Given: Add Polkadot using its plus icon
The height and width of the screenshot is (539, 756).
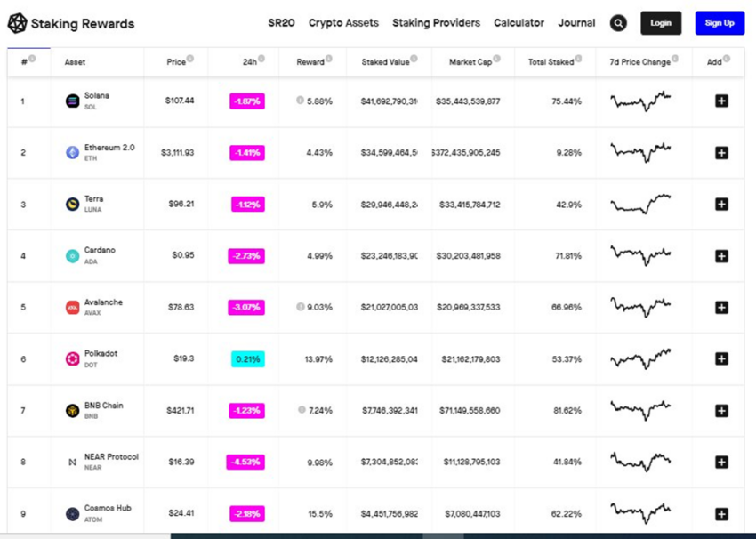Looking at the screenshot, I should [x=721, y=358].
